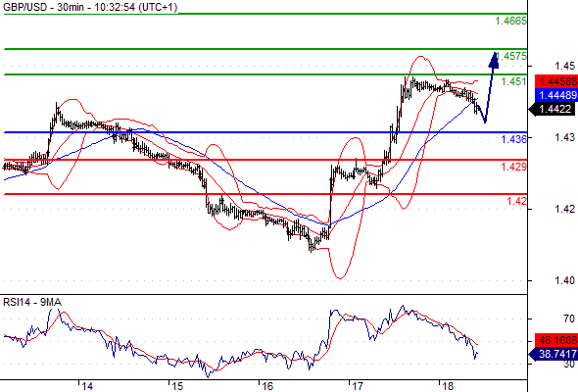This screenshot has width=578, height=392.
Task: Select the red 1.429 support label
Action: click(x=513, y=167)
